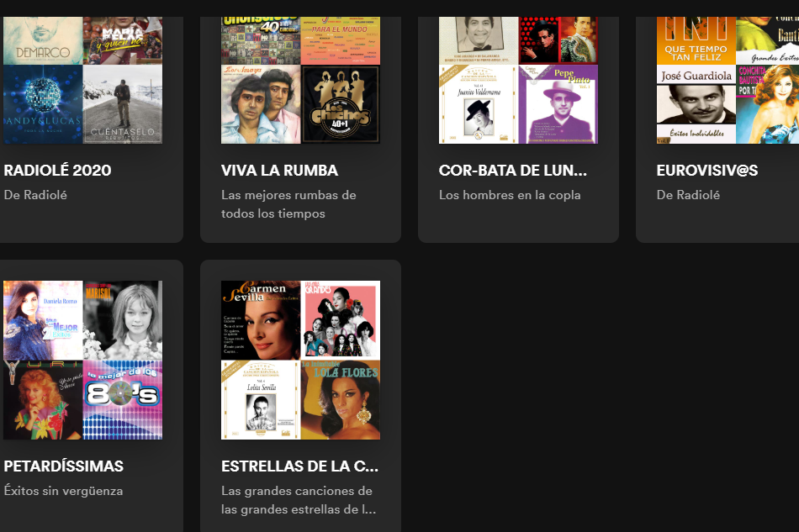
Task: Click the Pepe Pinto purple album cover
Action: pos(558,104)
